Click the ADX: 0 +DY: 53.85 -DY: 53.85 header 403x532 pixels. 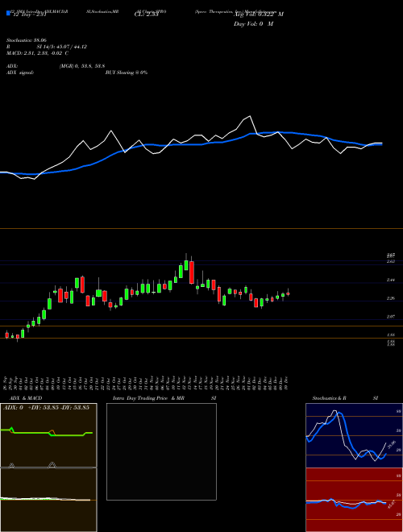coord(46,408)
